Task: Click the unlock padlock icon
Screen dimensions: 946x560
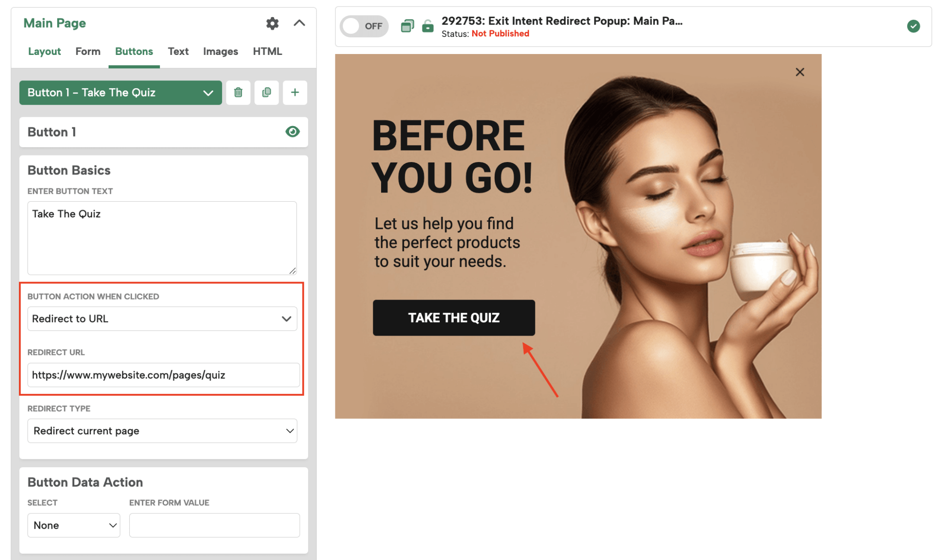Action: (x=428, y=26)
